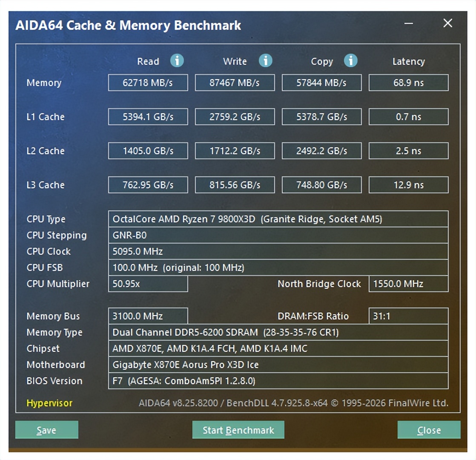Select the L1 Cache copy 5378.7 GB/s
Viewport: 476px width, 460px height.
click(x=321, y=117)
